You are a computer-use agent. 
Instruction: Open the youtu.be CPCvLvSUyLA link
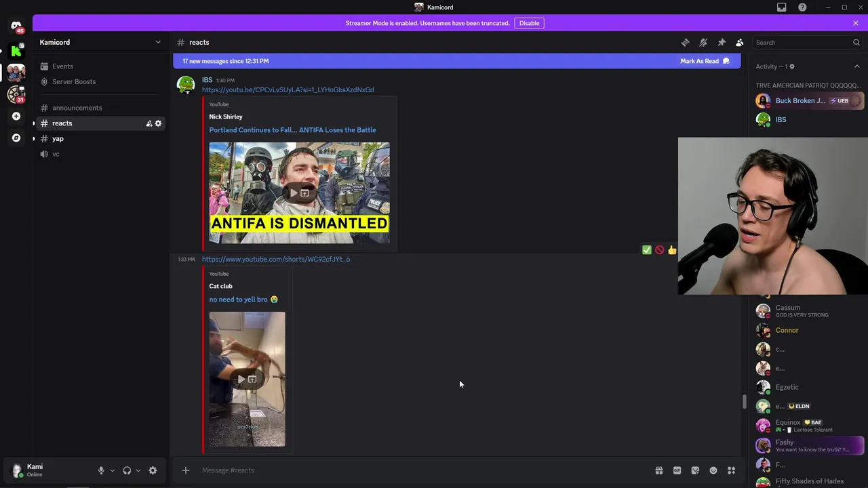288,89
